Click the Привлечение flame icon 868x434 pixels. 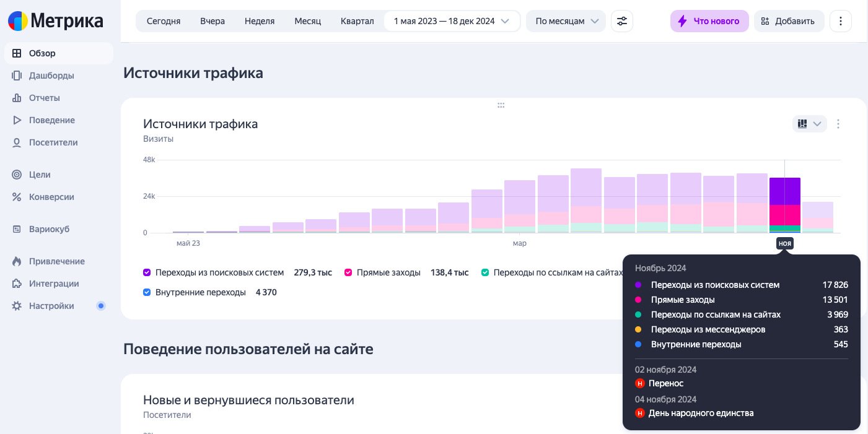(x=17, y=261)
